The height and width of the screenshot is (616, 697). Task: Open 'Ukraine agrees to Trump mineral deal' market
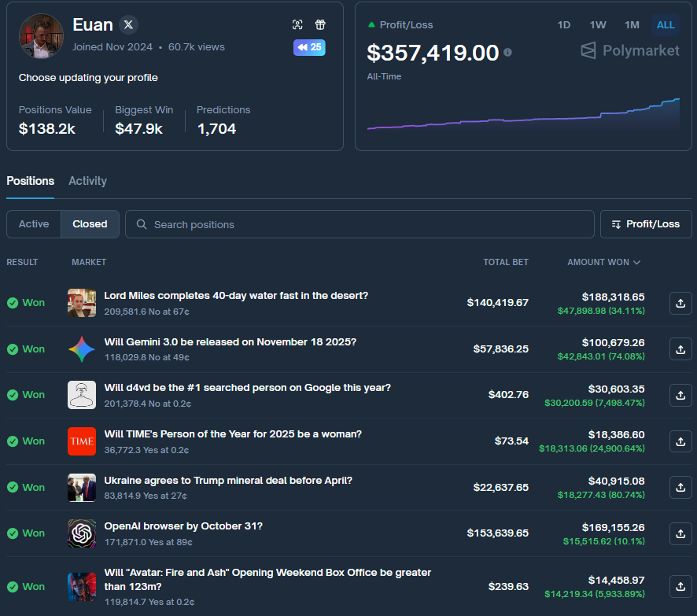[x=228, y=481]
